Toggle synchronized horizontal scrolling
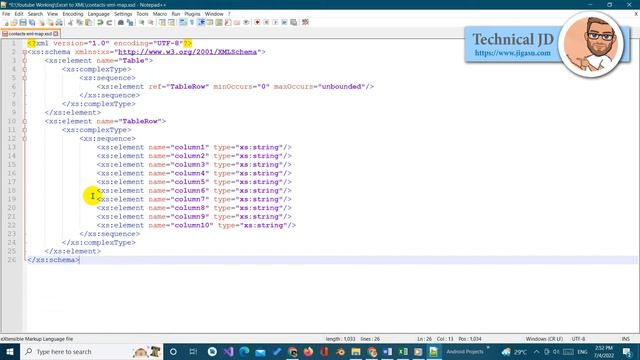Screen dimensions: 640x360 (x=171, y=22)
